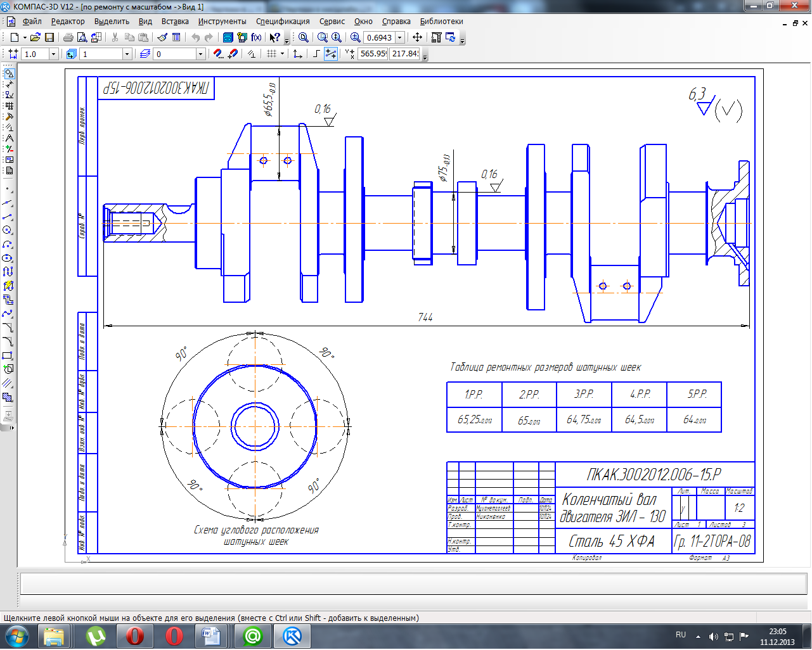Toggle the local coordinate system button
The width and height of the screenshot is (812, 650).
pos(297,54)
